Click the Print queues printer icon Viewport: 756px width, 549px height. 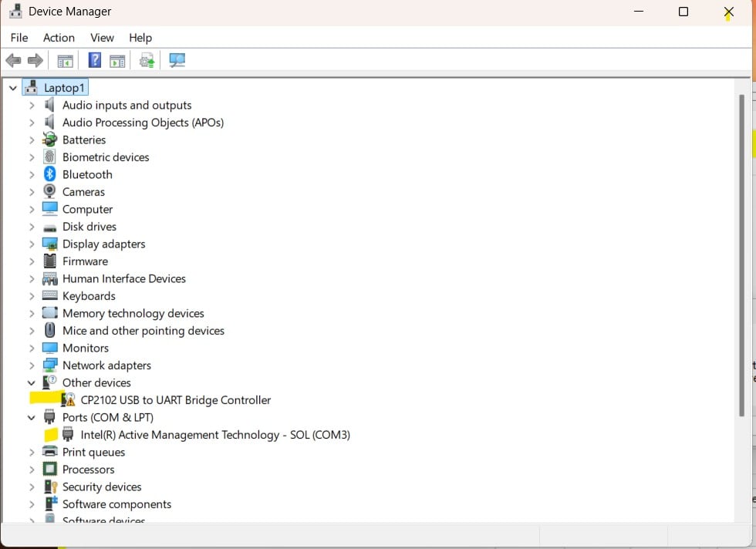click(x=49, y=451)
